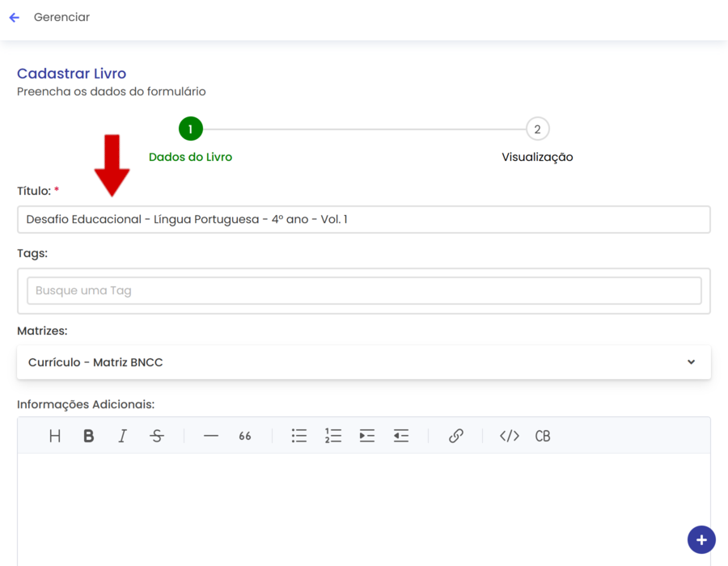Viewport: 728px width, 566px height.
Task: Go to step 2 Visualização
Action: coord(537,129)
